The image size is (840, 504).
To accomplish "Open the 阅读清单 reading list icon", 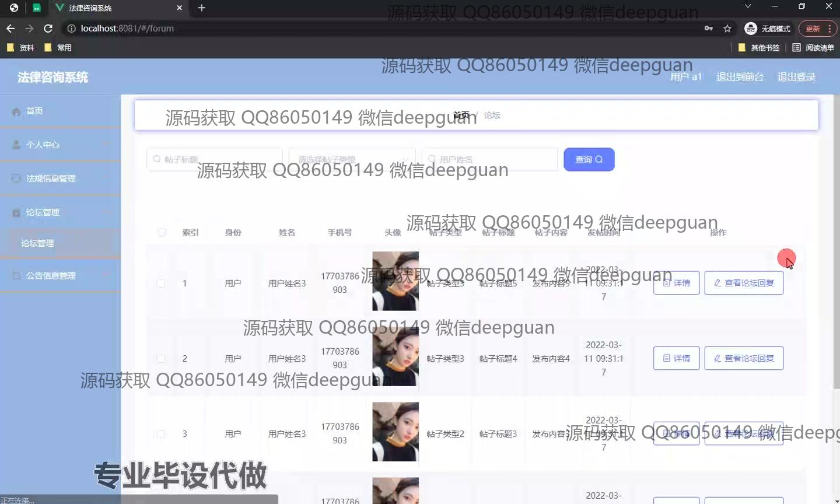I will 797,47.
